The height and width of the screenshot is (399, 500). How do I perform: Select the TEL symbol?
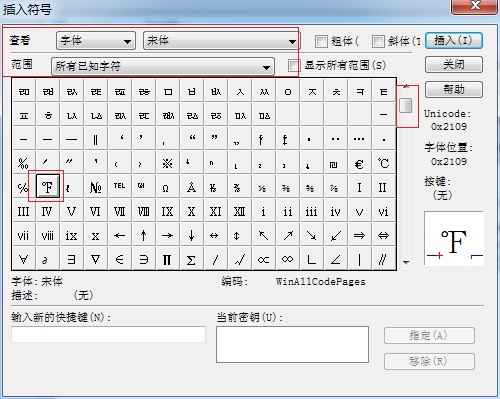coord(119,187)
